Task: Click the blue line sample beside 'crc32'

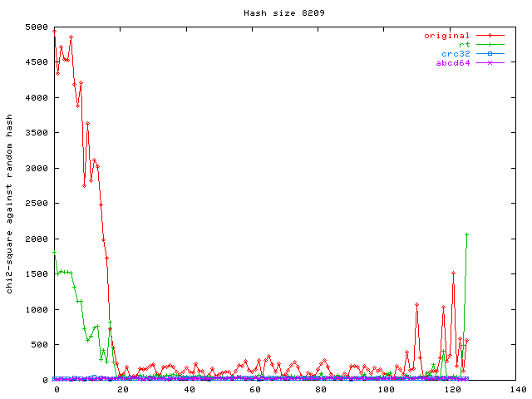Action: pos(490,53)
